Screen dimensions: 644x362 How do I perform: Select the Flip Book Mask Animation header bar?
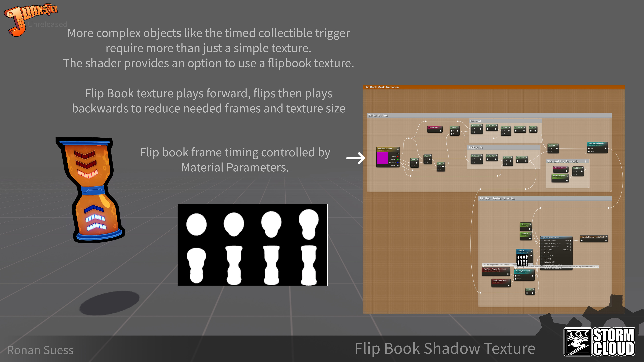pyautogui.click(x=382, y=87)
